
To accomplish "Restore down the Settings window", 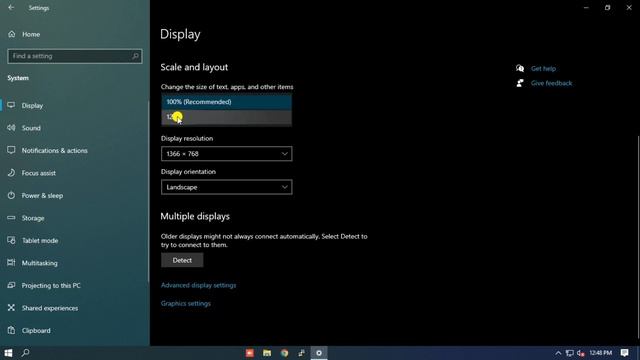I will pos(607,7).
